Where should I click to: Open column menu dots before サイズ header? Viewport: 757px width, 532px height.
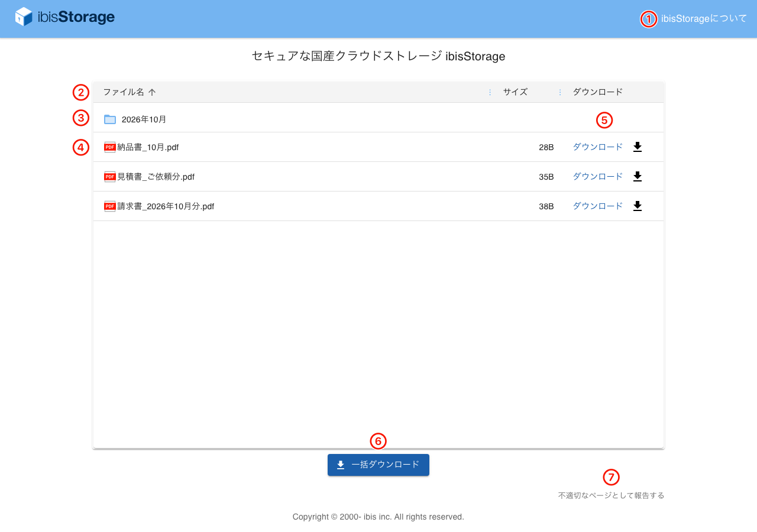click(x=490, y=92)
